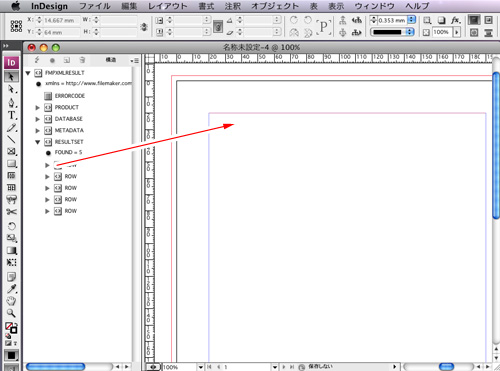Select the Type tool
500x371 pixels.
point(11,115)
